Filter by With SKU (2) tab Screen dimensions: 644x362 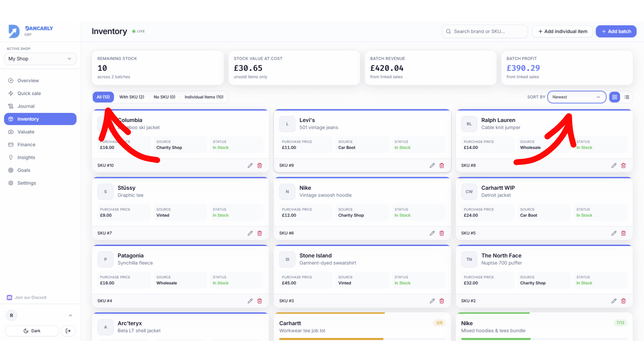132,97
